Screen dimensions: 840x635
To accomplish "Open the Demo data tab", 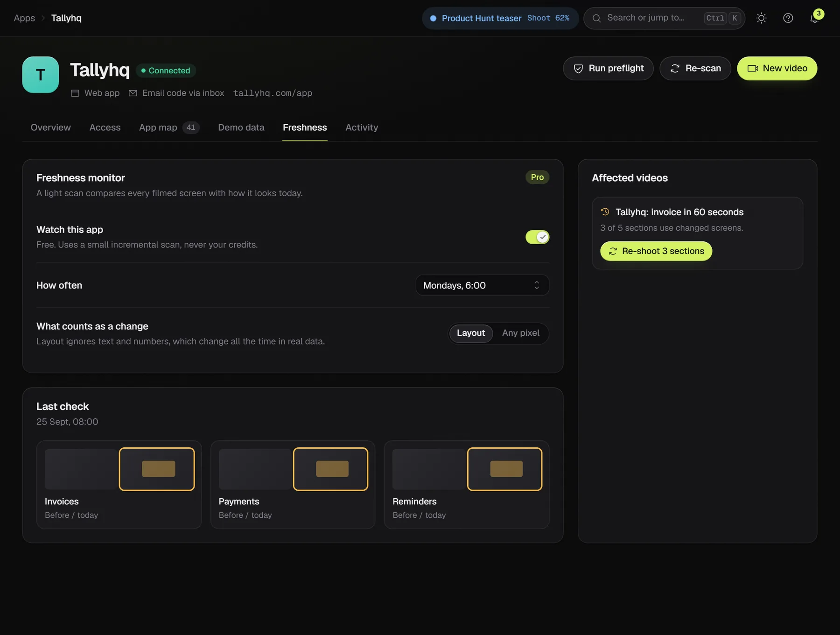I will (241, 127).
